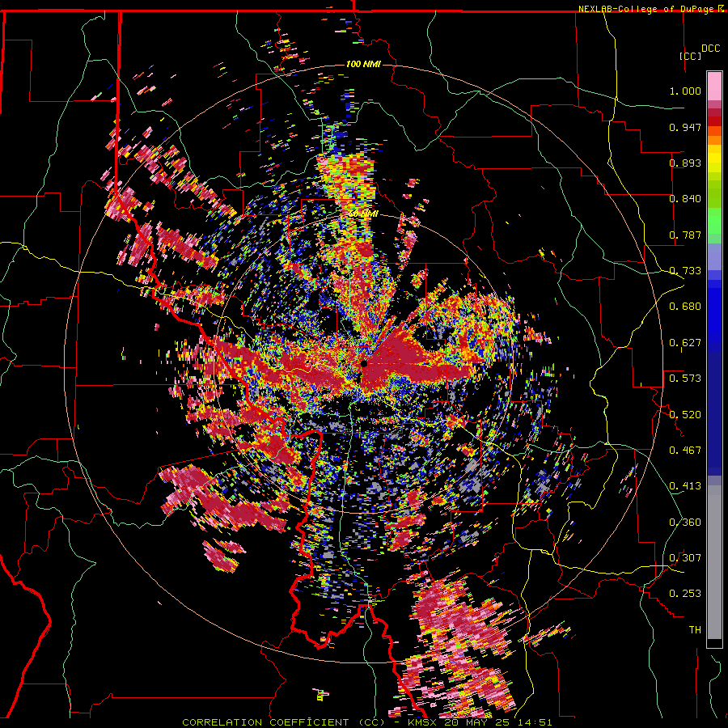728x728 pixels.
Task: Select the 0.787 scale value
Action: pos(685,235)
